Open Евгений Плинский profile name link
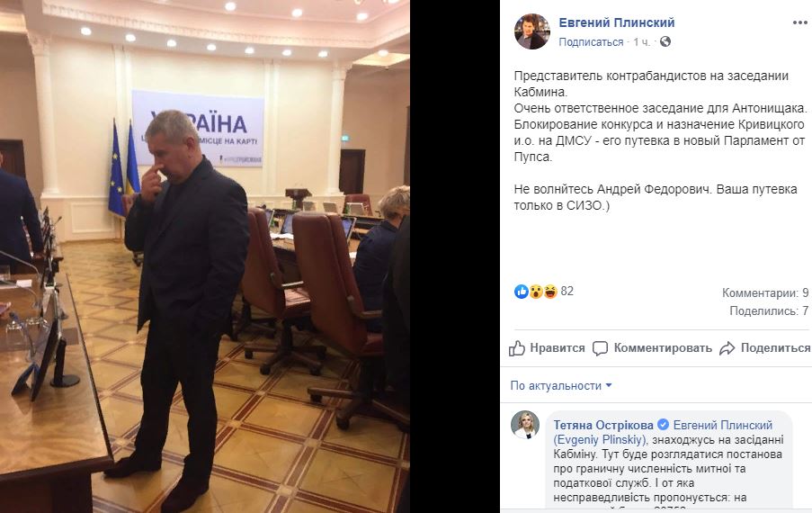The height and width of the screenshot is (513, 812). point(617,22)
